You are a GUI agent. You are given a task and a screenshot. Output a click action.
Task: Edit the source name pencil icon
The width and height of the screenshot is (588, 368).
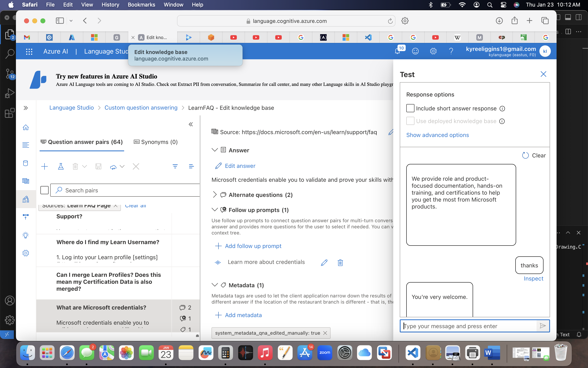click(391, 132)
